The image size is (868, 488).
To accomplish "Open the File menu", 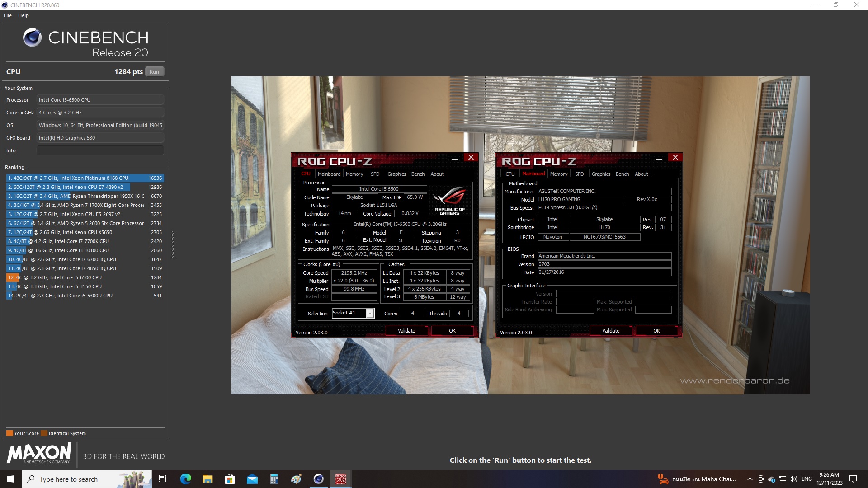I will point(8,15).
